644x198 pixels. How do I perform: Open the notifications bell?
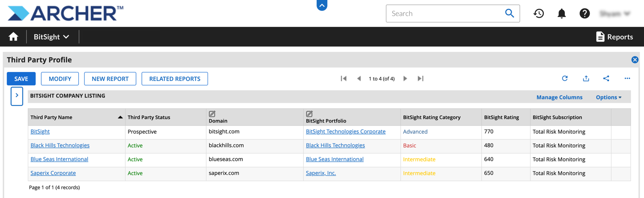pyautogui.click(x=562, y=13)
